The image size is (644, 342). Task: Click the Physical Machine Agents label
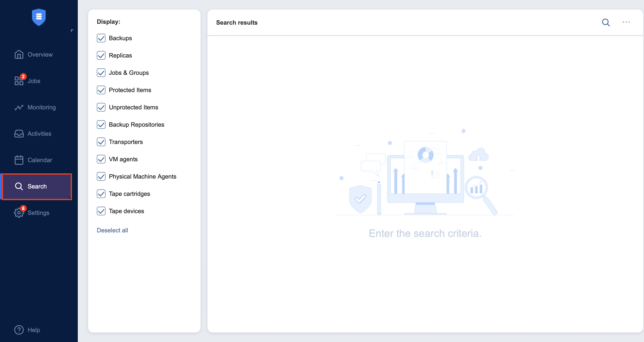142,176
